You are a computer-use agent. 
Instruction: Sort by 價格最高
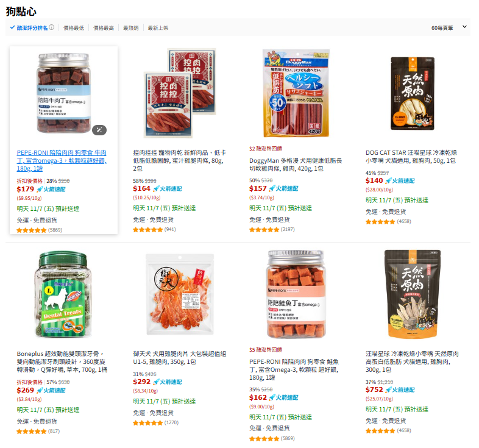104,28
